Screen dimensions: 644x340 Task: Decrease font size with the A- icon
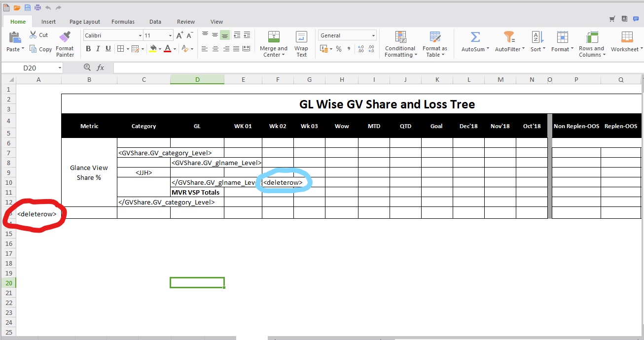(190, 35)
